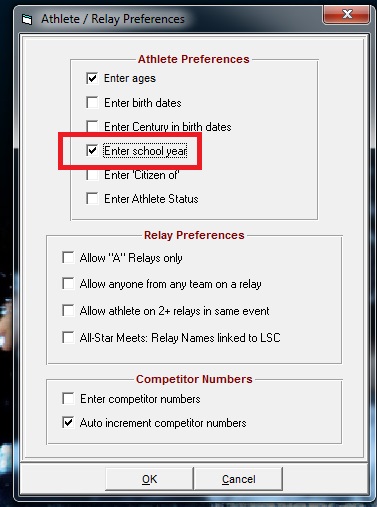Image resolution: width=377 pixels, height=507 pixels.
Task: Click the Enter school year label text
Action: [x=145, y=151]
